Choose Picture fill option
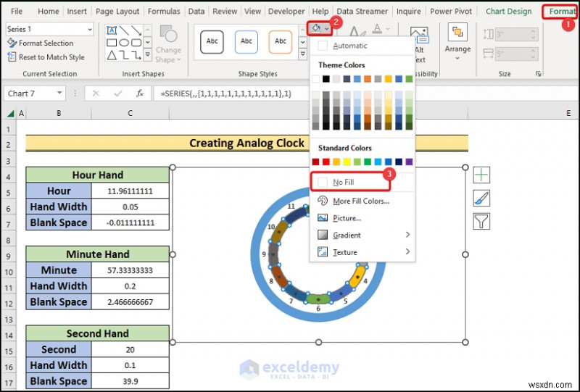This screenshot has width=580, height=392. pos(362,218)
